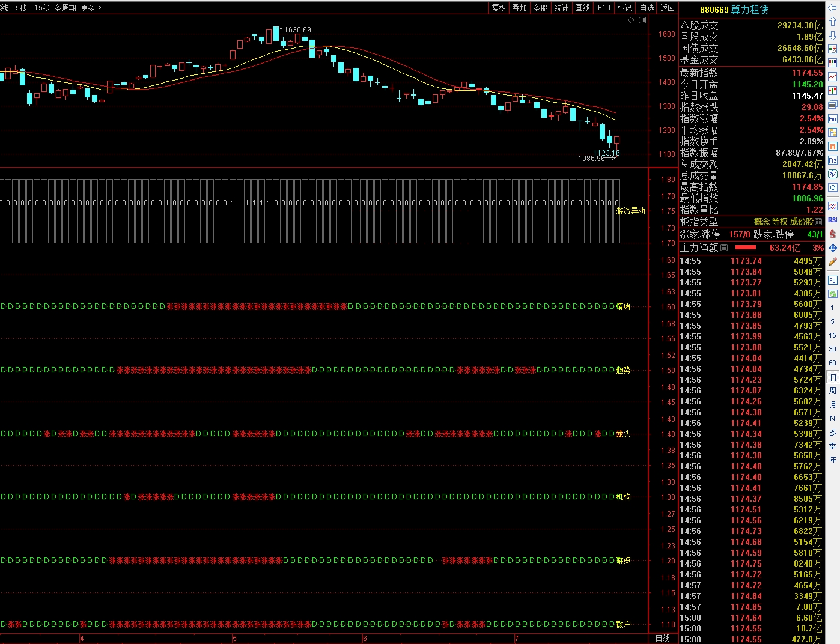Click the 复权 button
This screenshot has width=840, height=644.
(499, 8)
